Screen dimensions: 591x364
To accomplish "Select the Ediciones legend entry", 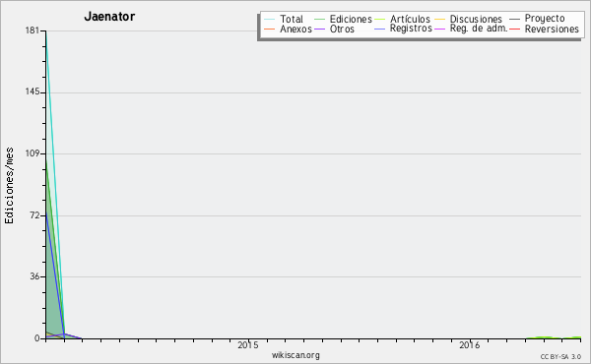I will 351,19.
